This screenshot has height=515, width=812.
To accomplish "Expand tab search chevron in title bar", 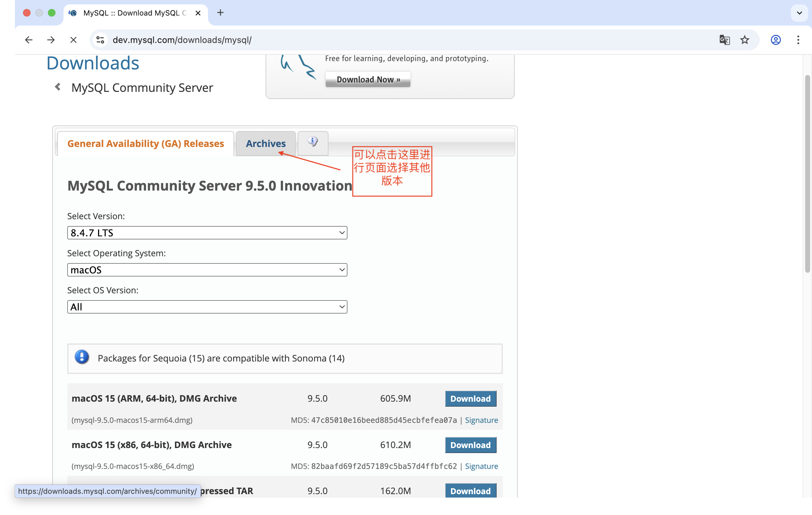I will [x=799, y=13].
